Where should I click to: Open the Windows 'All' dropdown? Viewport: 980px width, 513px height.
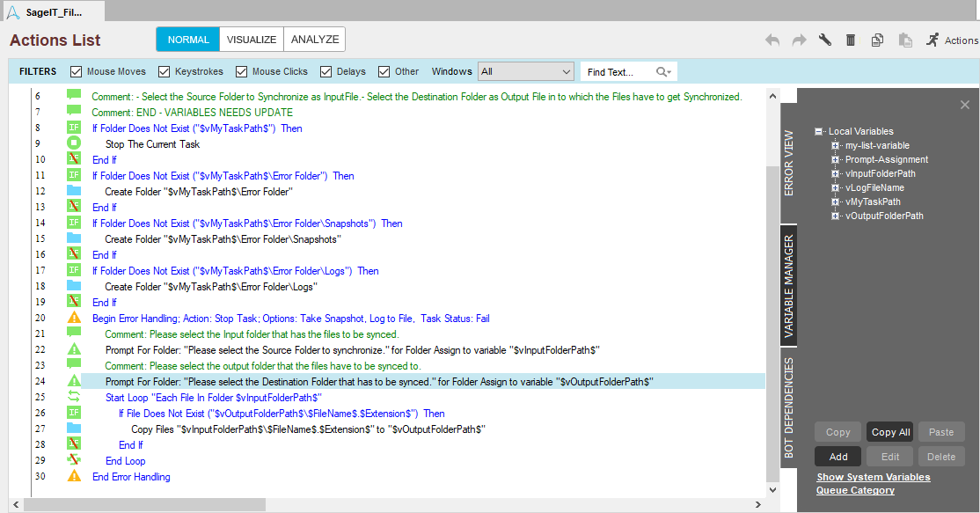tap(525, 71)
